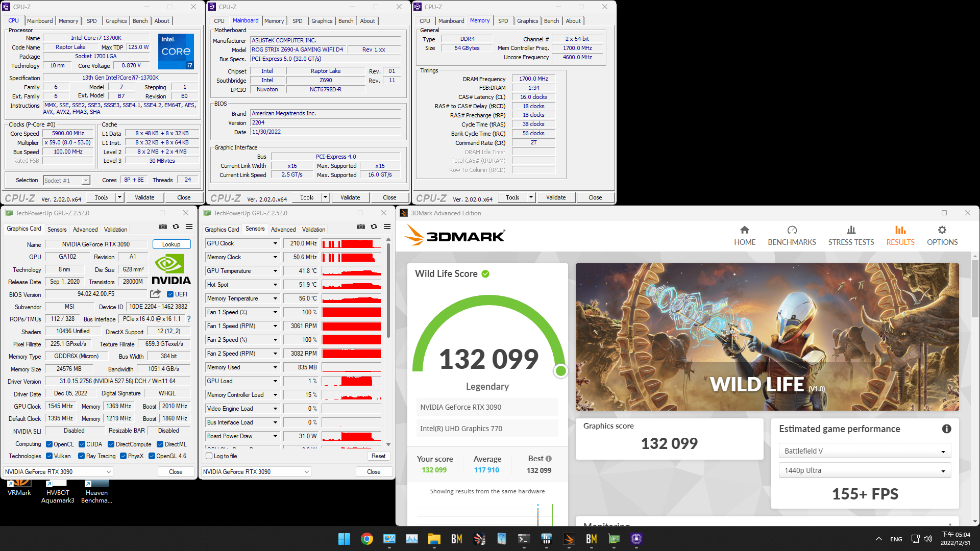
Task: Open GPU selector dropdown in GPU-Z Sensors window
Action: tap(256, 472)
